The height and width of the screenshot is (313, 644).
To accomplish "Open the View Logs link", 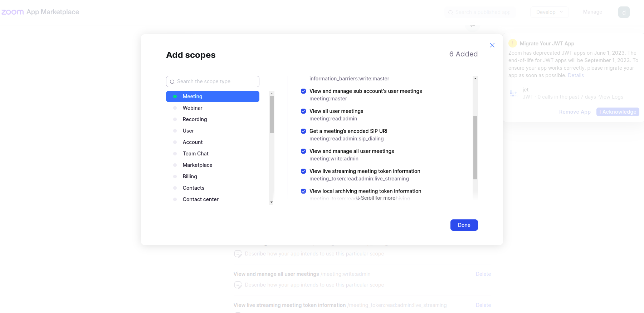I will pyautogui.click(x=611, y=97).
